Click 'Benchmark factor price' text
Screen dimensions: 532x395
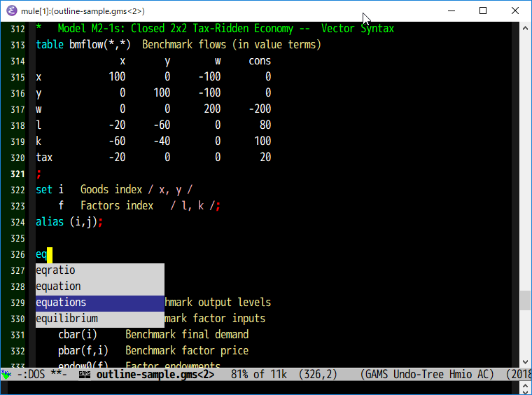point(187,351)
